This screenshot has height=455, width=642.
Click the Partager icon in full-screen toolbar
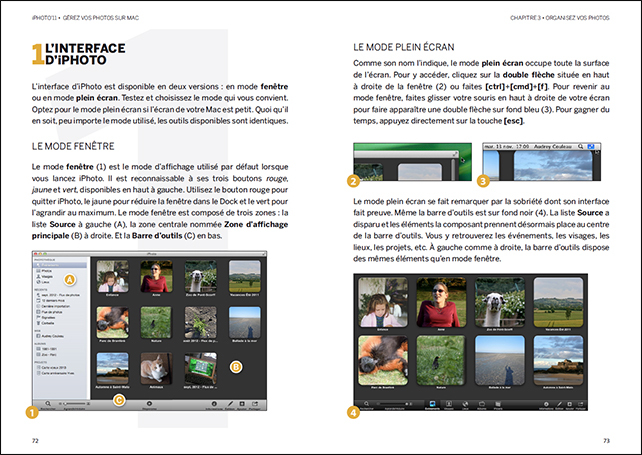tap(581, 404)
